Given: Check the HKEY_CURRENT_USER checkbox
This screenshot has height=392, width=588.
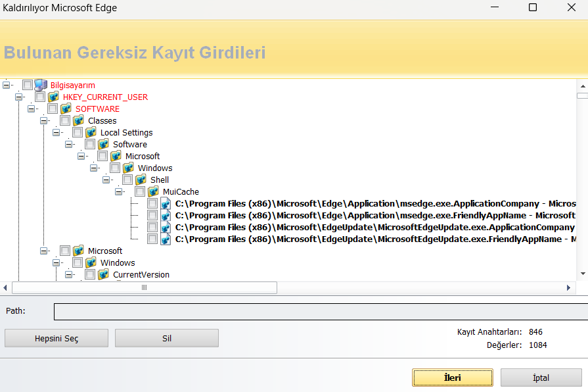Looking at the screenshot, I should [40, 97].
